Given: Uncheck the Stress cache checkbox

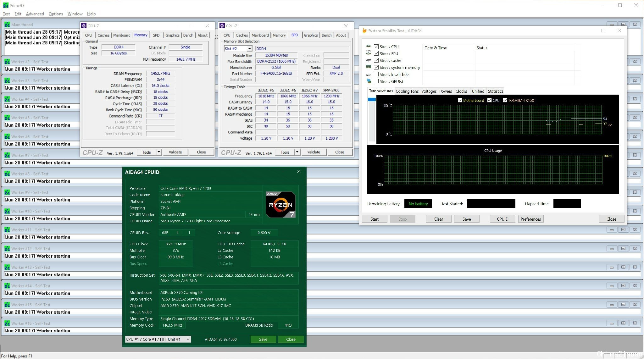Looking at the screenshot, I should (376, 60).
